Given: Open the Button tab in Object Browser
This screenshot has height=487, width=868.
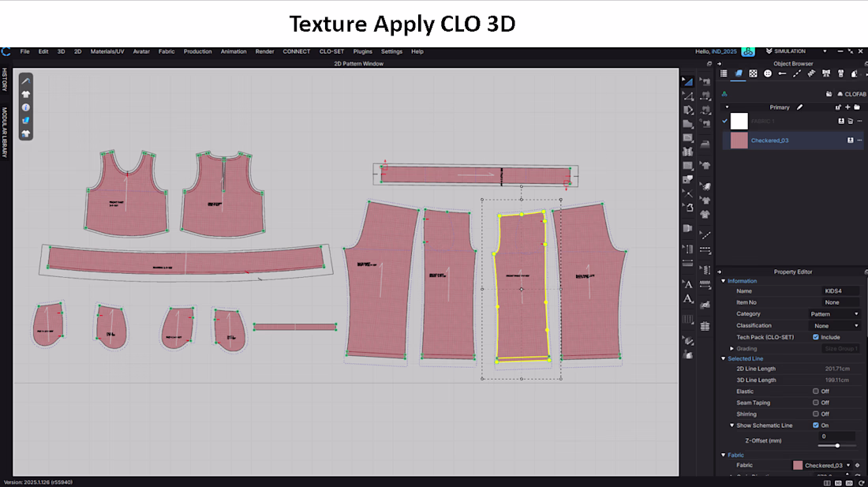Looking at the screenshot, I should pyautogui.click(x=767, y=73).
